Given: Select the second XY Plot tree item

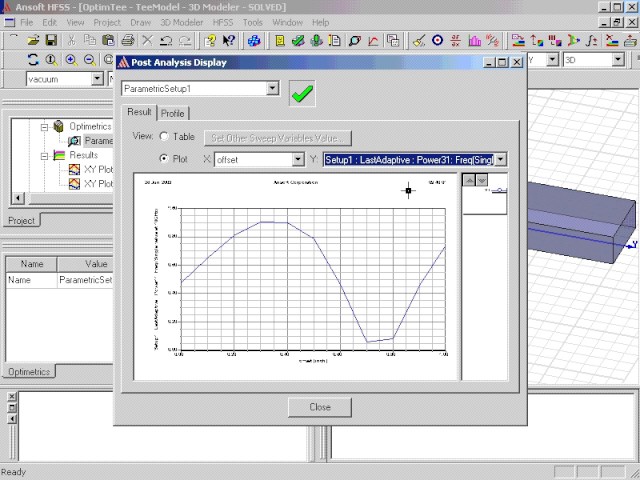Looking at the screenshot, I should 91,184.
